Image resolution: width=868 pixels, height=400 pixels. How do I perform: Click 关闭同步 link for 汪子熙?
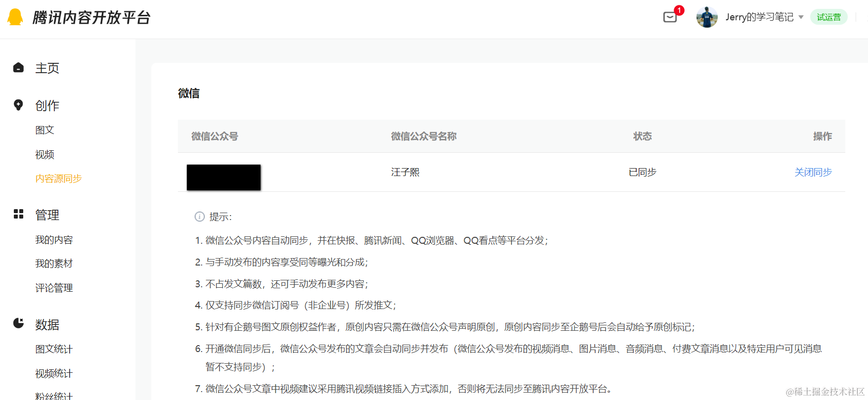coord(813,172)
